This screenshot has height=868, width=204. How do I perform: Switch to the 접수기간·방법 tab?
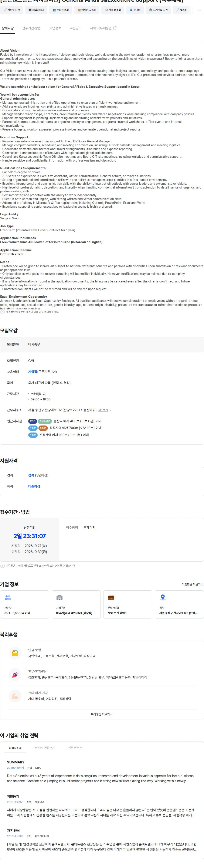pos(31,28)
